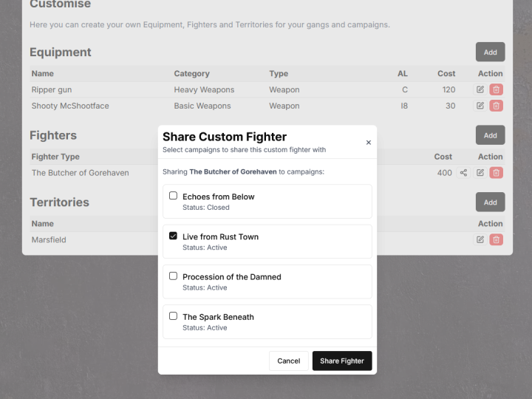
Task: Check the Echoes from Below campaign
Action: (x=173, y=196)
